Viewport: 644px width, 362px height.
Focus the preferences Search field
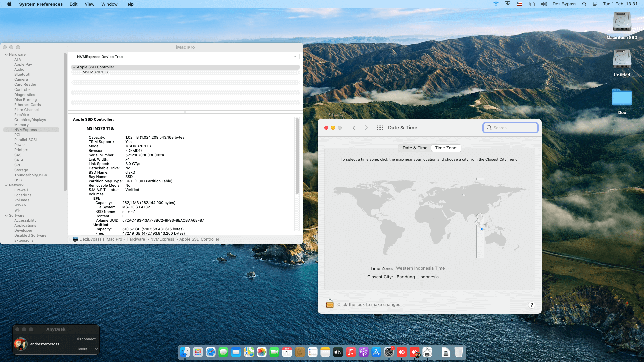pos(513,128)
